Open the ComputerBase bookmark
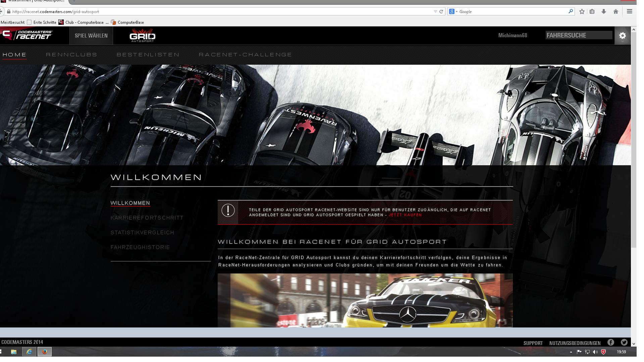Screen dimensions: 644x362 pos(127,22)
